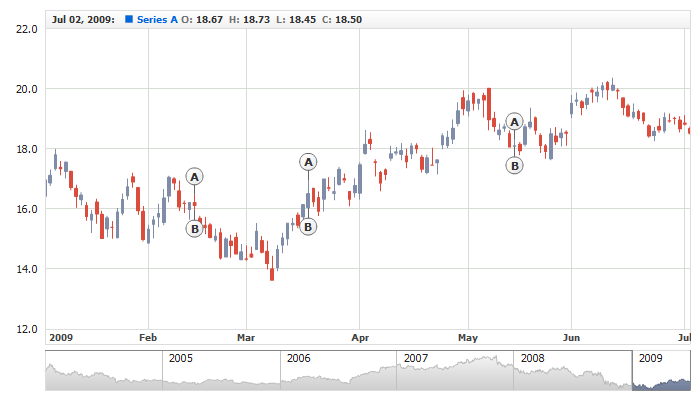Select marker A in late March
Image resolution: width=700 pixels, height=400 pixels.
click(x=308, y=162)
